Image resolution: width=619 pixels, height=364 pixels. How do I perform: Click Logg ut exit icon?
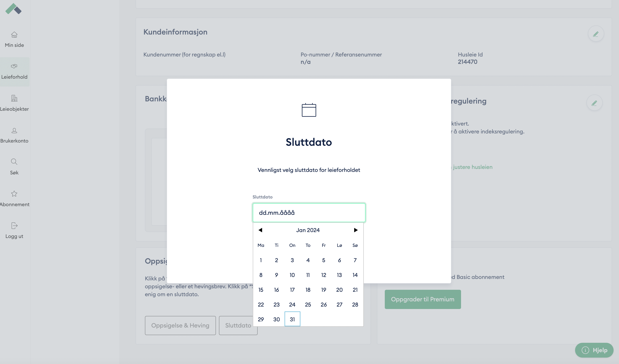click(14, 226)
